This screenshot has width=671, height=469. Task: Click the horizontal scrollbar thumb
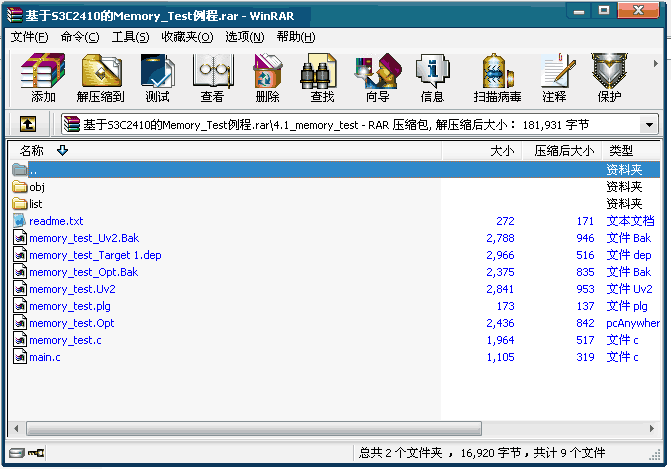(254, 428)
